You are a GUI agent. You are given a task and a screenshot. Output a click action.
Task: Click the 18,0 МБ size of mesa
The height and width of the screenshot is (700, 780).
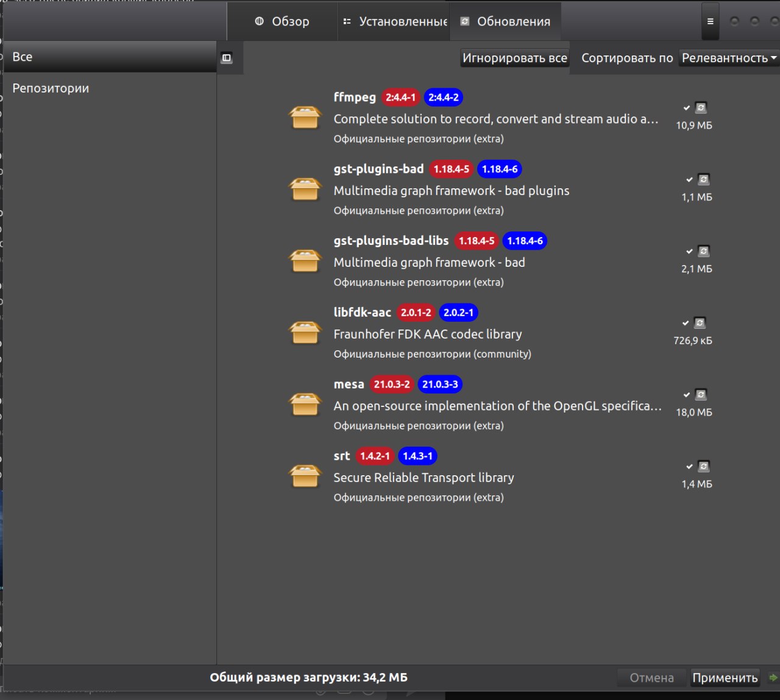click(694, 412)
